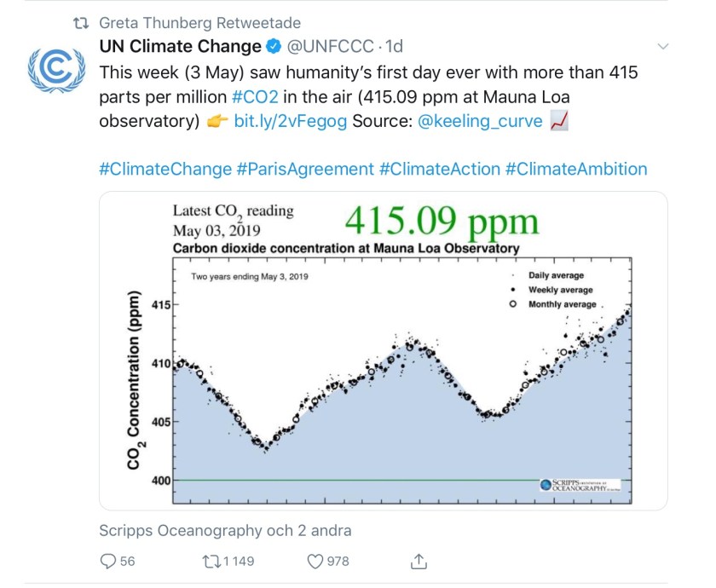Show tagged Scripps Oceanography och 2 andra
716x588 pixels.
(225, 530)
